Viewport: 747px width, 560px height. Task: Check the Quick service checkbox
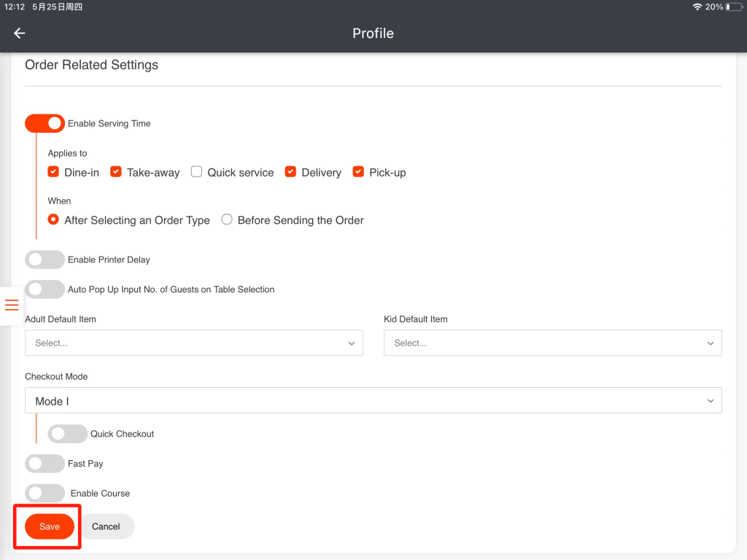(x=196, y=172)
